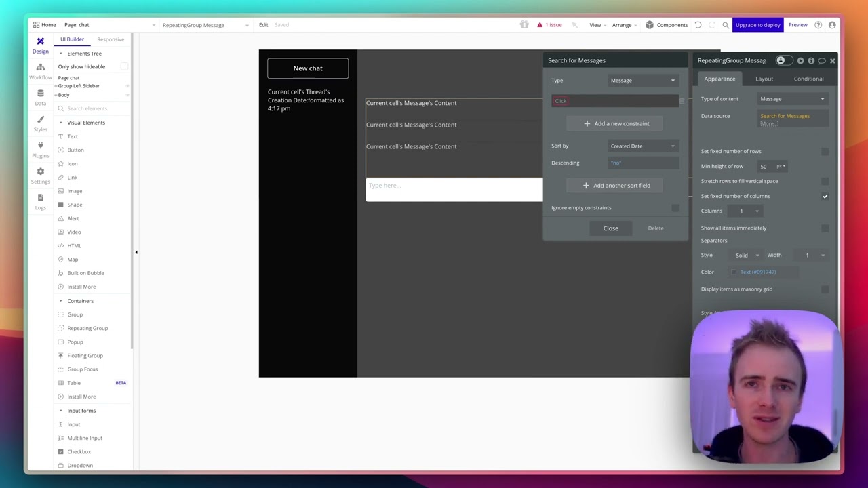Open the Design tab in left sidebar
Screen dimensions: 868x488
point(40,45)
